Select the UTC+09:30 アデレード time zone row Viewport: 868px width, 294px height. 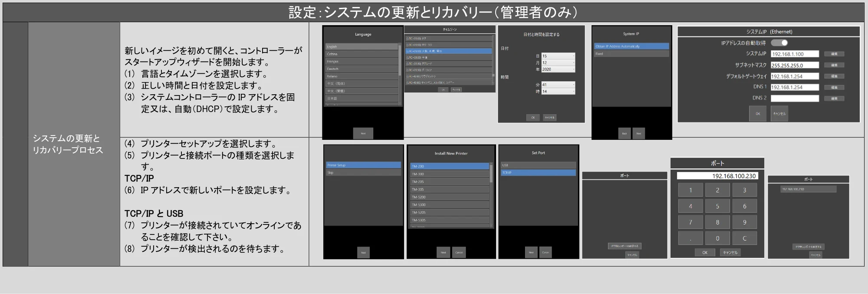click(448, 63)
